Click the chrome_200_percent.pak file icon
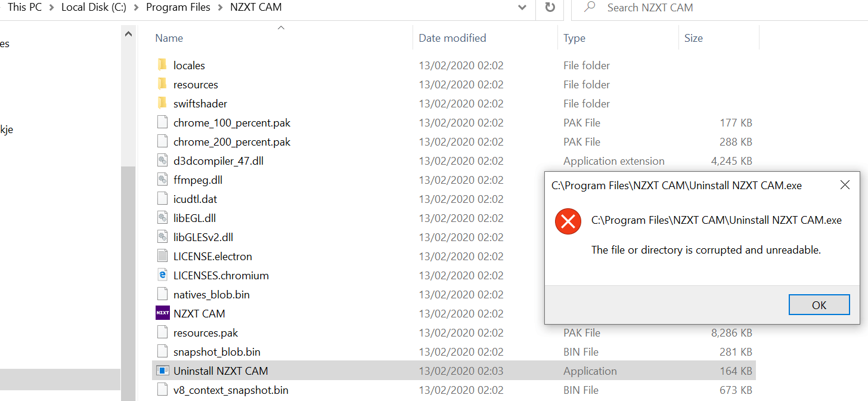868x401 pixels. click(162, 141)
